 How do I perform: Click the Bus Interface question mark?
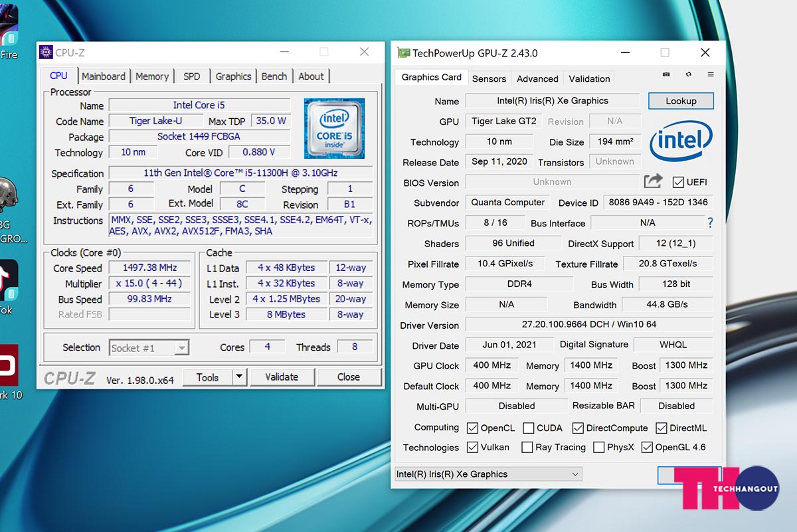[710, 222]
